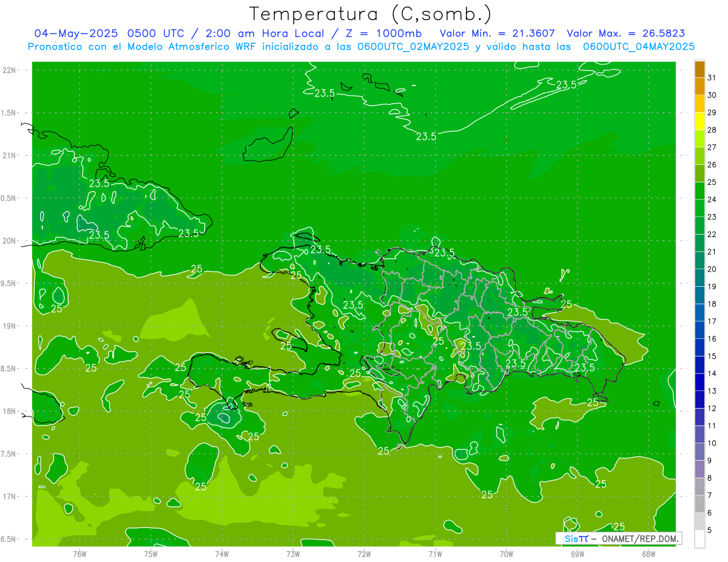This screenshot has width=728, height=562.
Task: Click the color scale label '28'
Action: [712, 130]
